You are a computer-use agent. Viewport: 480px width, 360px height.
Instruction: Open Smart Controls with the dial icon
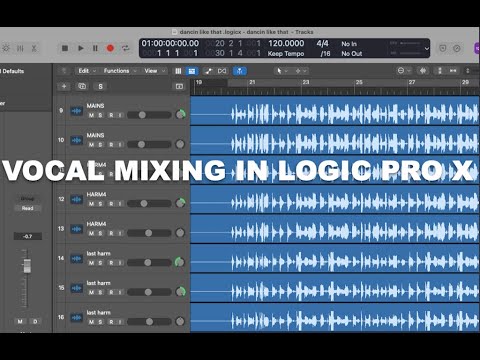(x=6, y=48)
